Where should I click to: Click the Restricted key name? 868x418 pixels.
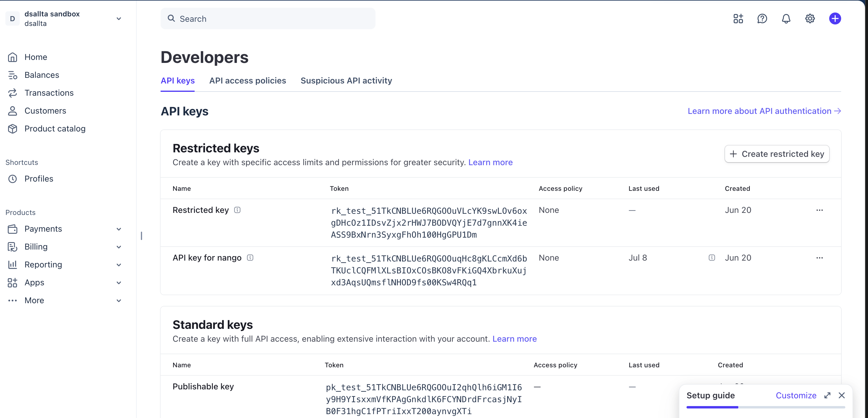click(x=201, y=210)
